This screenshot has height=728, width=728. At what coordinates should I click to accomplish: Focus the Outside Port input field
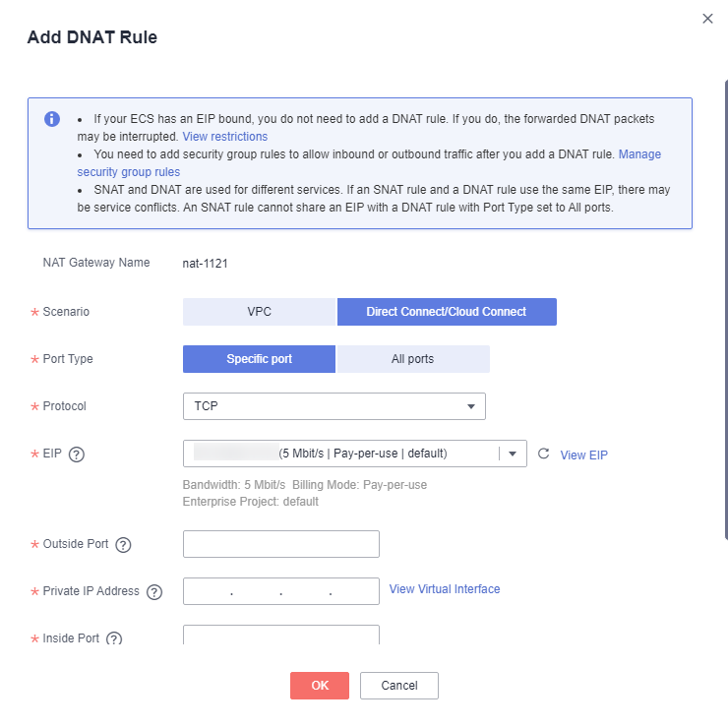281,544
